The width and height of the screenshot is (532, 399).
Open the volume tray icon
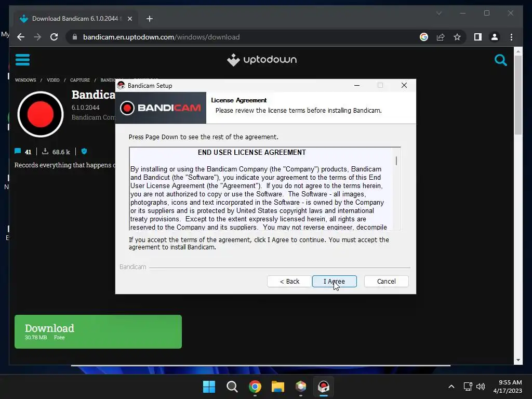[x=481, y=387]
